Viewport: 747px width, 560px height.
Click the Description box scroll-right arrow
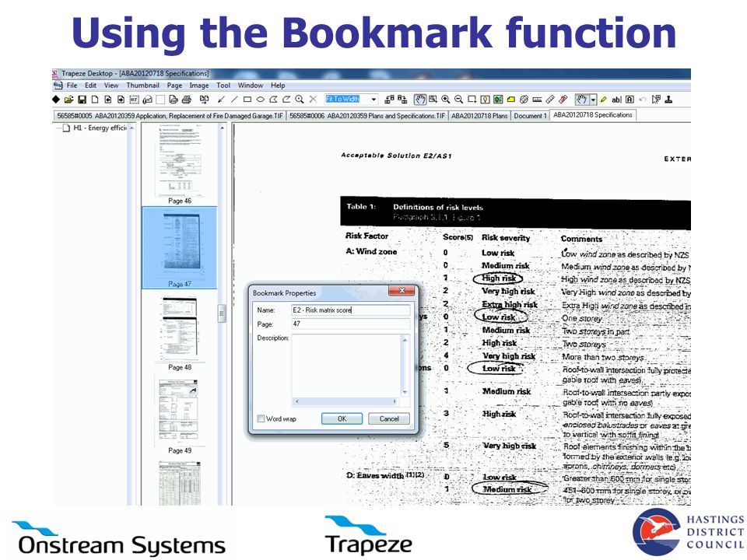(x=395, y=401)
